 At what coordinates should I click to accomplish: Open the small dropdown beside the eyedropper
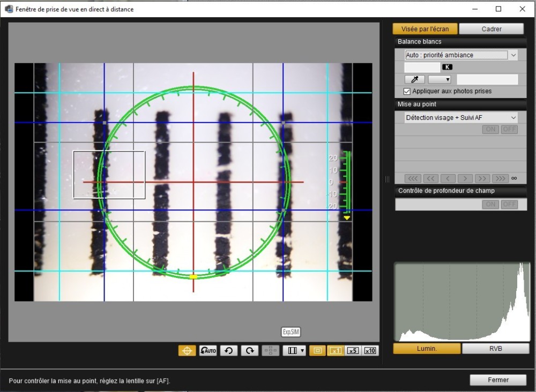440,80
